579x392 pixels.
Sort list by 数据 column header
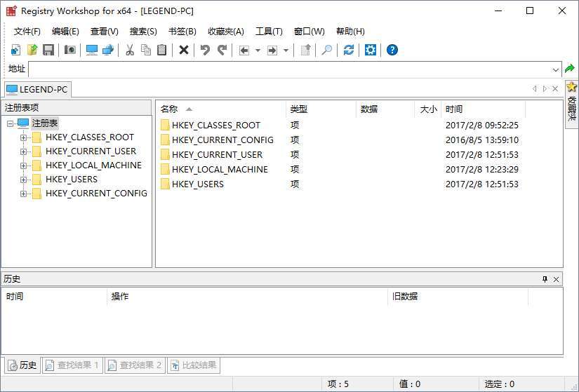click(385, 109)
